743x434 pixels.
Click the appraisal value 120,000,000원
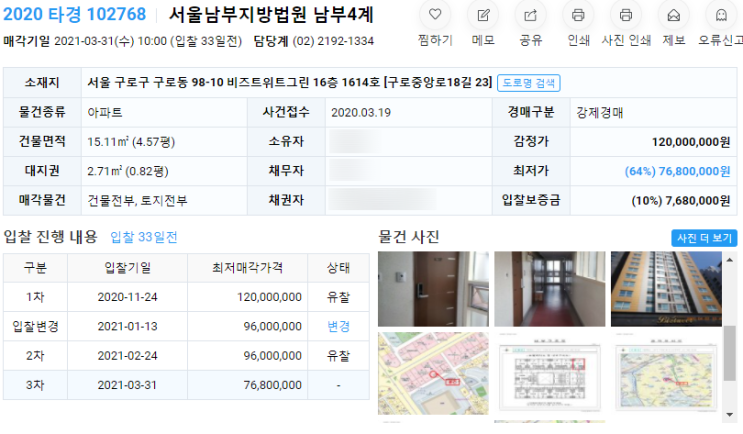point(691,142)
